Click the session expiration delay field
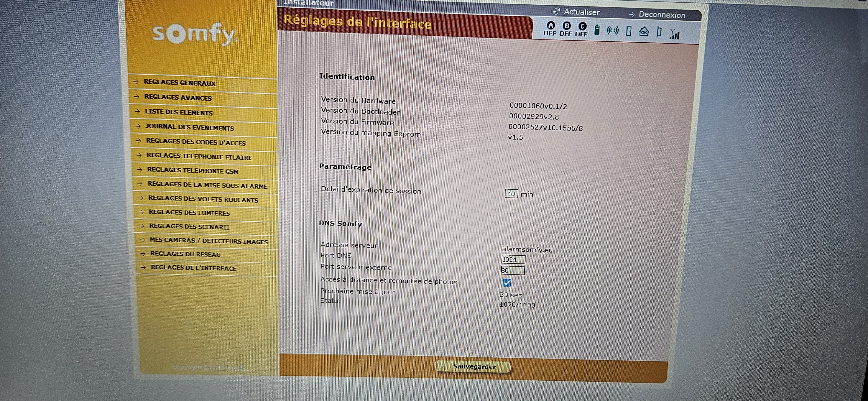 click(511, 194)
